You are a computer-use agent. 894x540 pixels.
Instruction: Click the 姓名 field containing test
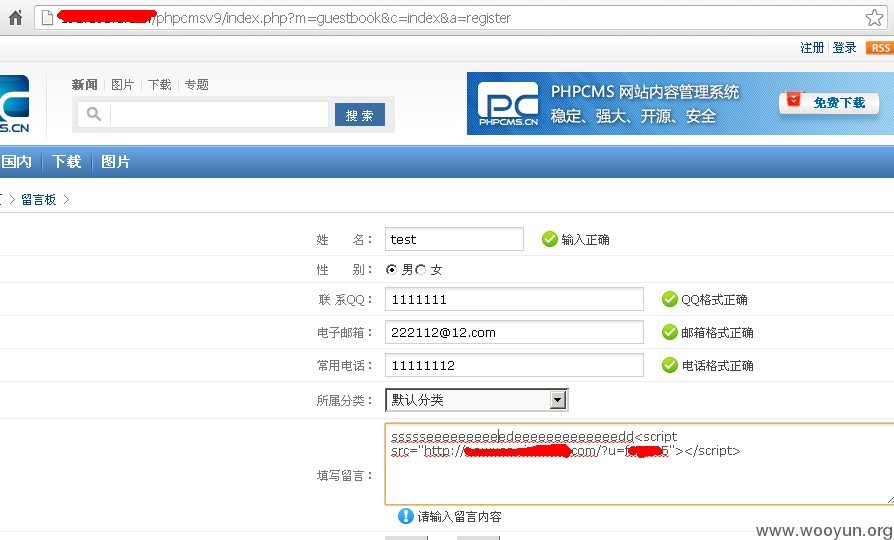[x=454, y=239]
